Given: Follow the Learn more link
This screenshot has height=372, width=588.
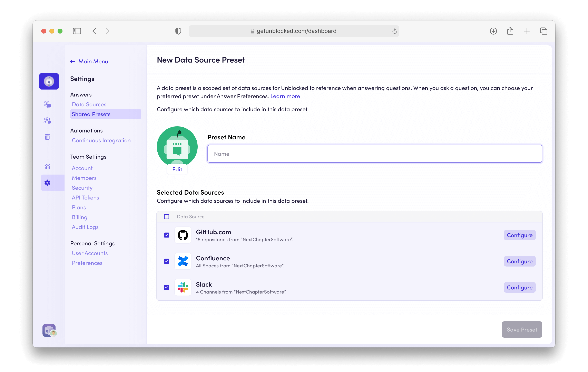Looking at the screenshot, I should click(285, 96).
